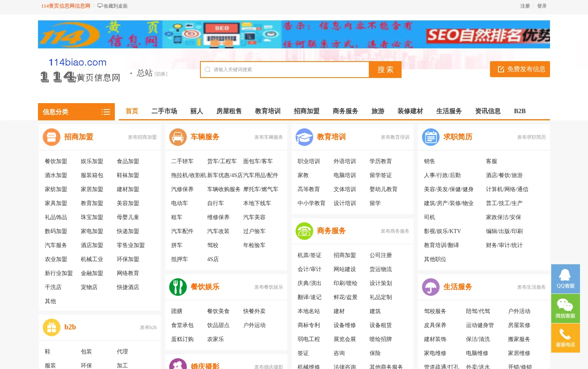The image size is (588, 369).
Task: Open 网站建设 link
Action: pyautogui.click(x=345, y=269)
